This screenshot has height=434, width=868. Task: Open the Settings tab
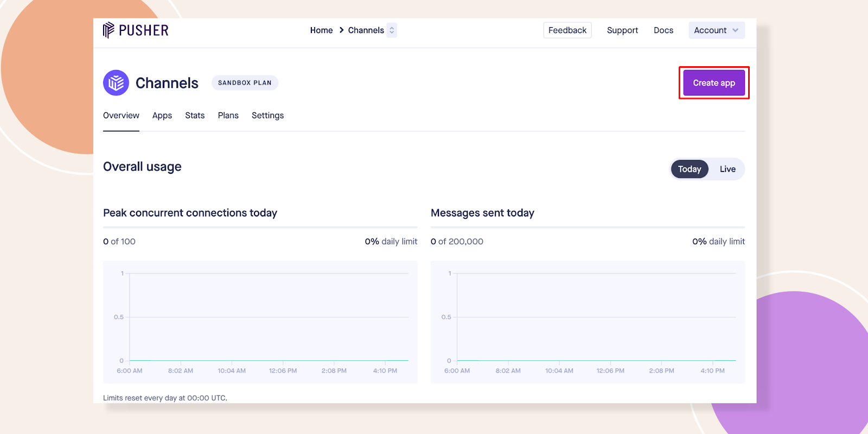click(x=267, y=116)
